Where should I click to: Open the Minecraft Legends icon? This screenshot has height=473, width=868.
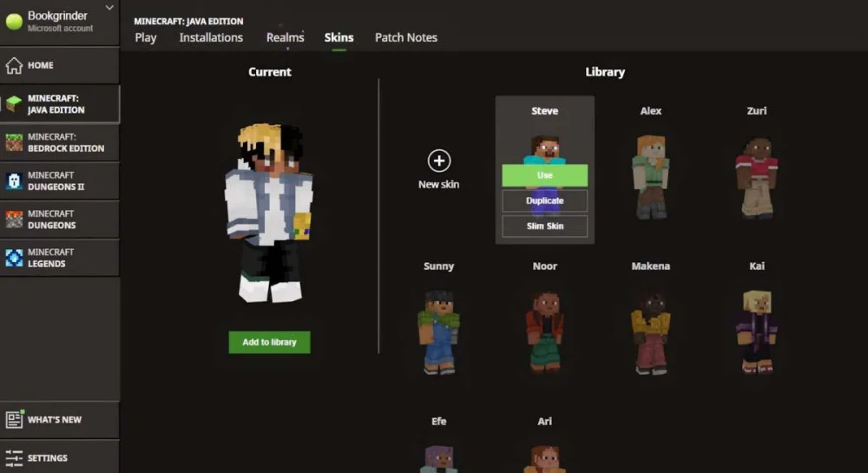pos(14,258)
